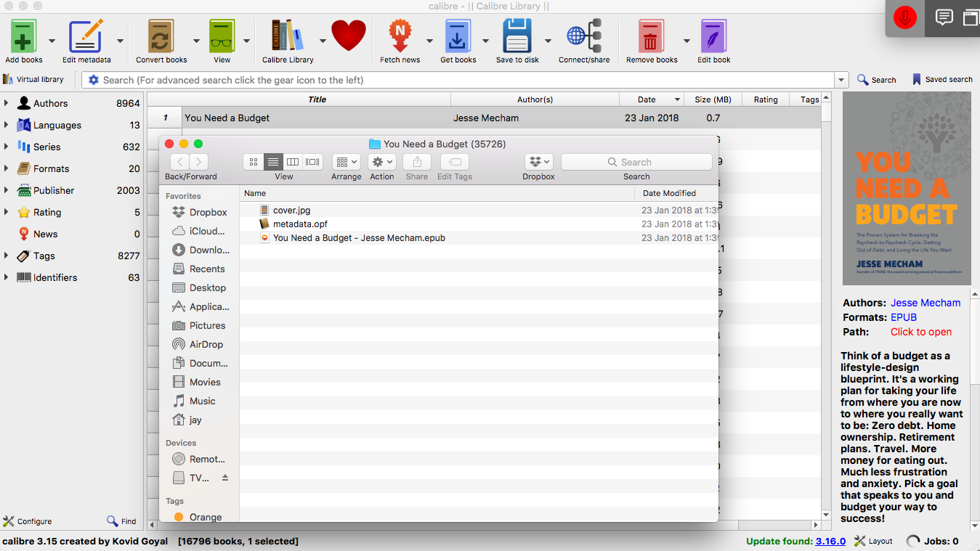Open the Dropbox toolbar dropdown in Finder
The height and width of the screenshot is (551, 980).
tap(538, 162)
